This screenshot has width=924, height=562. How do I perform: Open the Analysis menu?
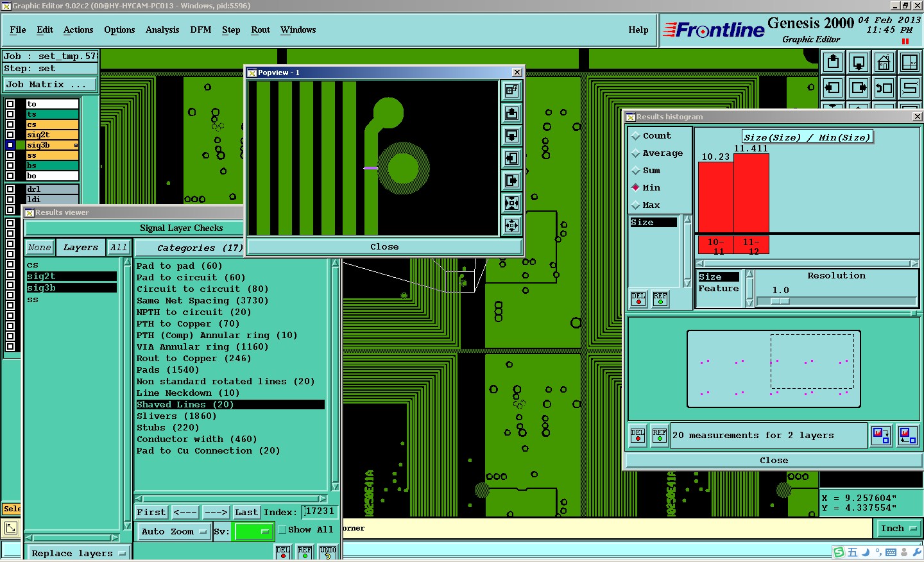click(x=162, y=30)
